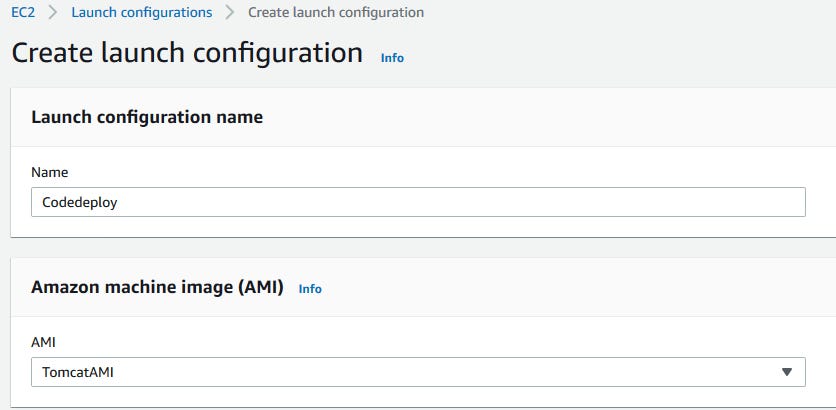Click the Create launch configuration breadcrumb item
Viewport: 836px width, 410px height.
click(x=335, y=13)
